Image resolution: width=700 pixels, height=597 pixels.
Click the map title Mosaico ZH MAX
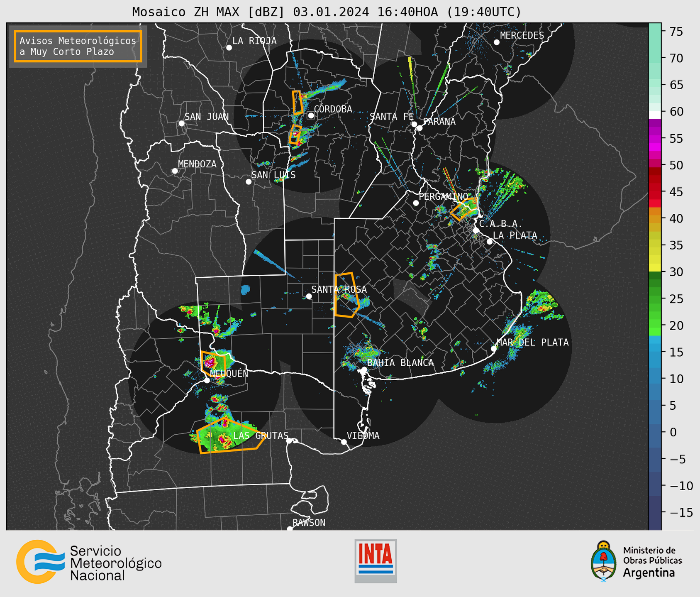327,12
